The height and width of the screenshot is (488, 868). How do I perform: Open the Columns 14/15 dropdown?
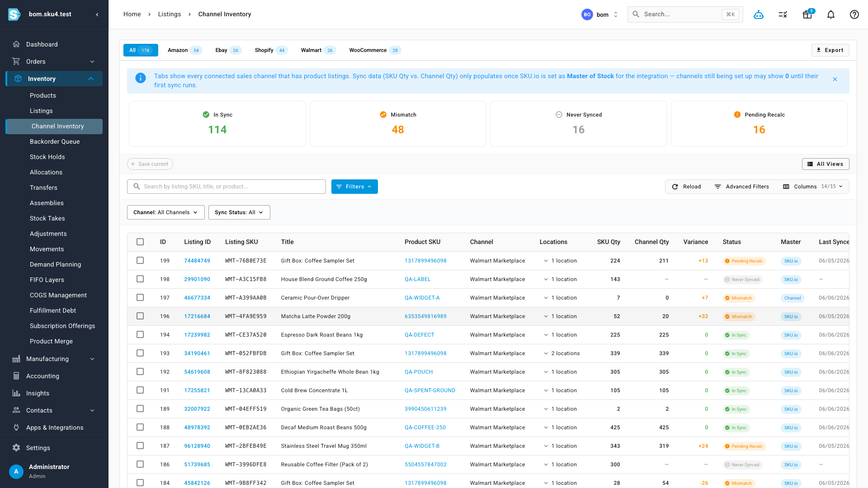813,187
